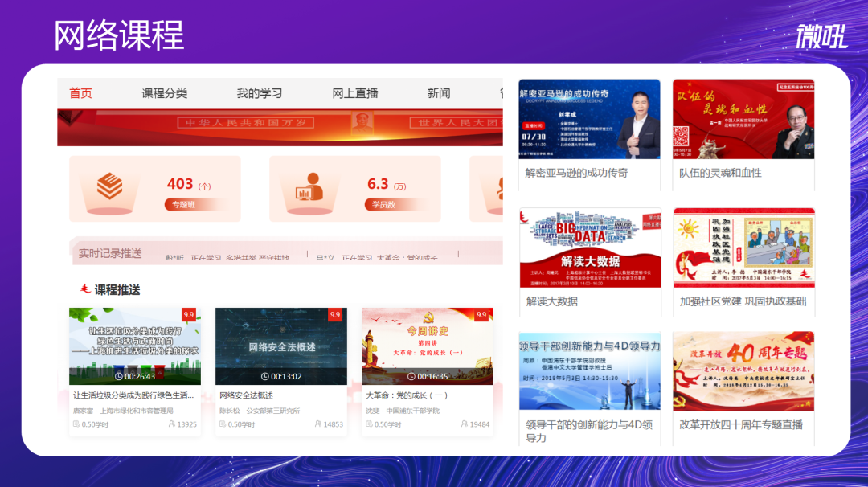Image resolution: width=868 pixels, height=487 pixels.
Task: Click the clock icon next to 00:13:02
Action: 264,376
